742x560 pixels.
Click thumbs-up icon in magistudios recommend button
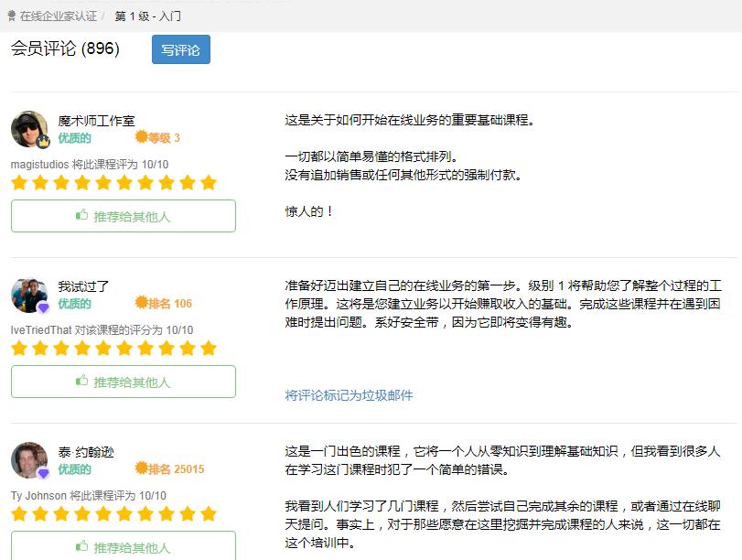[81, 215]
